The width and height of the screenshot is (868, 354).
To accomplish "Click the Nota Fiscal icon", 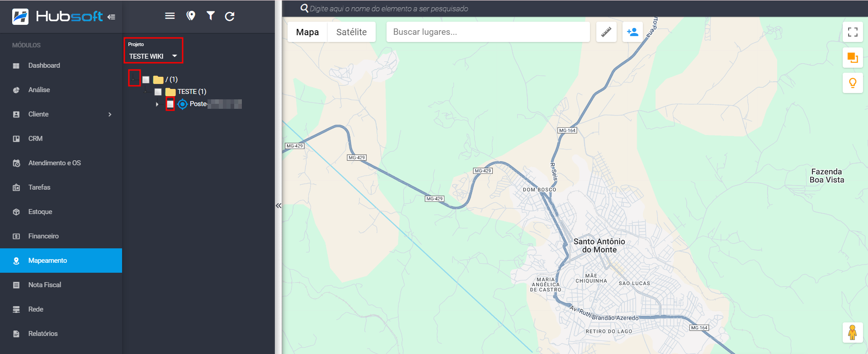I will [16, 285].
